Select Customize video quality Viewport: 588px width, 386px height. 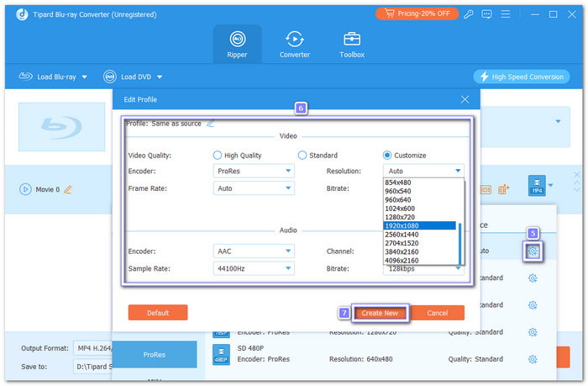coord(387,155)
